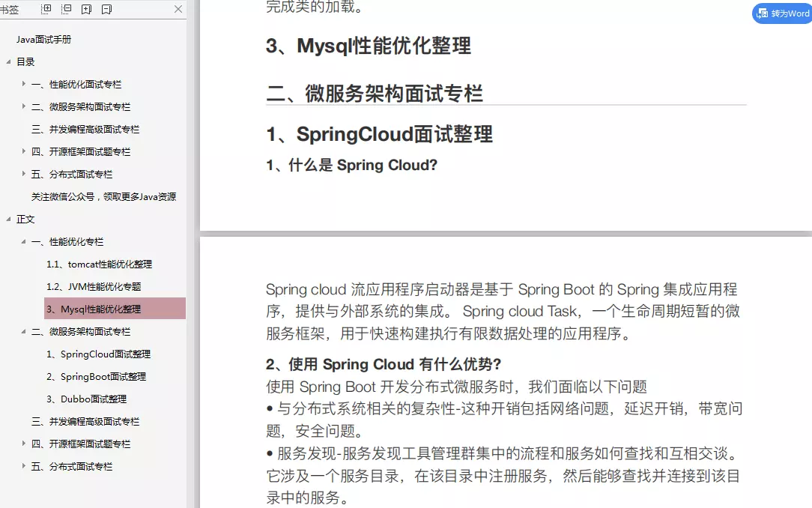Click heading 3、Mysql性能优化整理 in document
Screen dimensions: 812x508
tap(369, 46)
